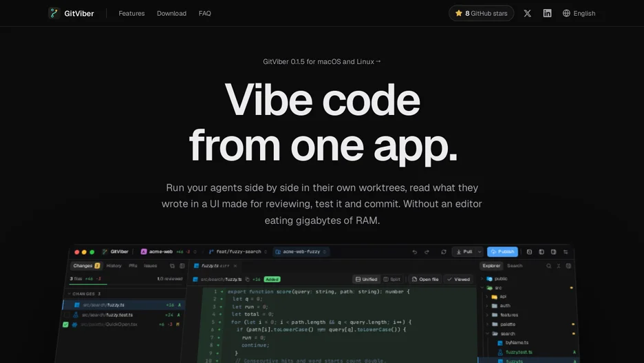This screenshot has height=363, width=644.
Task: Click the GitViber logo in the navbar
Action: point(71,13)
